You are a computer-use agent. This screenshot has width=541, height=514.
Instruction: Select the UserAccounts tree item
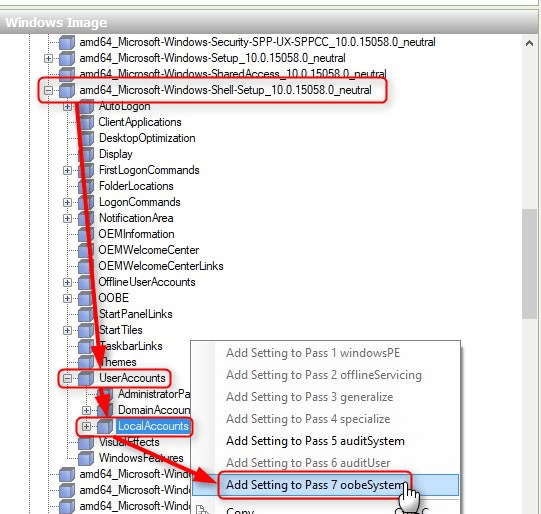132,378
